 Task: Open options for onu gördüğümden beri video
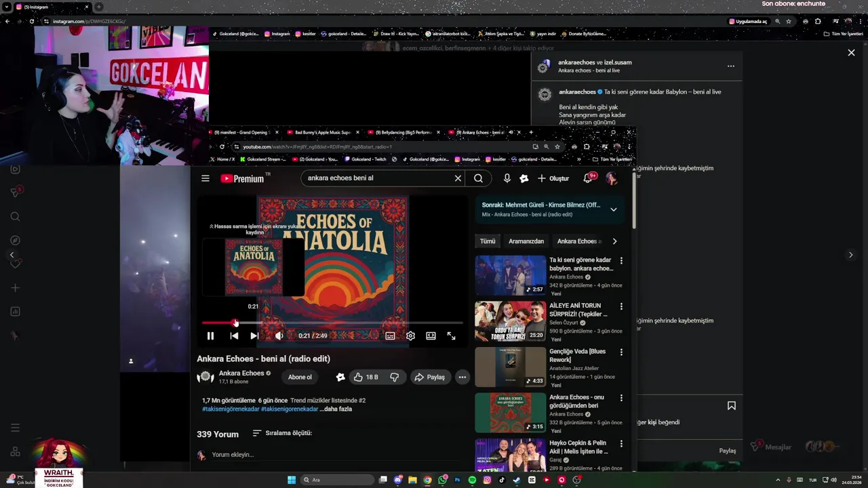point(621,398)
